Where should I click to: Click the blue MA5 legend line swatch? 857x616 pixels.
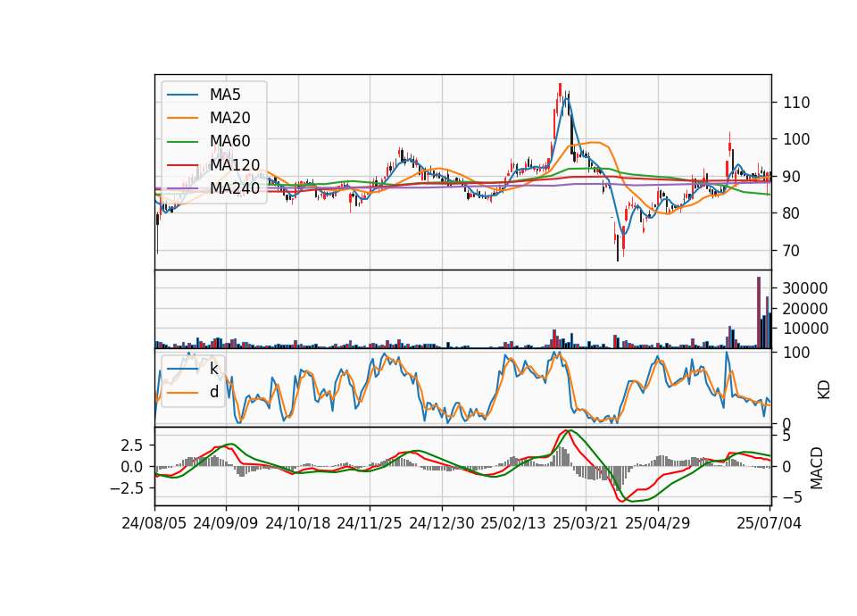pyautogui.click(x=182, y=96)
